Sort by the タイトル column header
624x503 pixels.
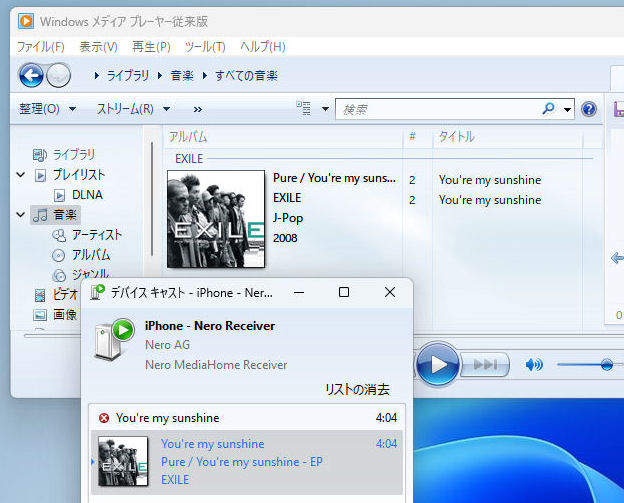pyautogui.click(x=508, y=137)
